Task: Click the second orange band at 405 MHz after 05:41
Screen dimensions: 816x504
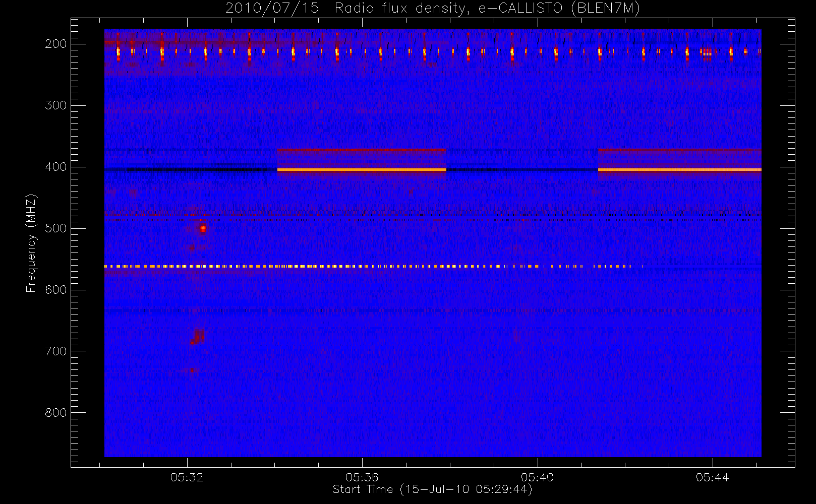Action: [x=679, y=170]
